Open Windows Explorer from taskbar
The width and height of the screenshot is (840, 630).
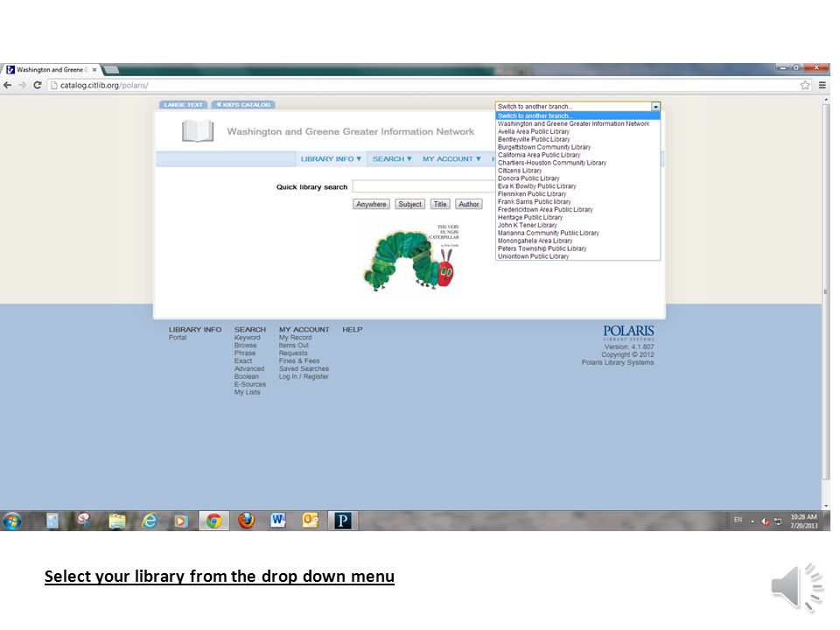(116, 521)
